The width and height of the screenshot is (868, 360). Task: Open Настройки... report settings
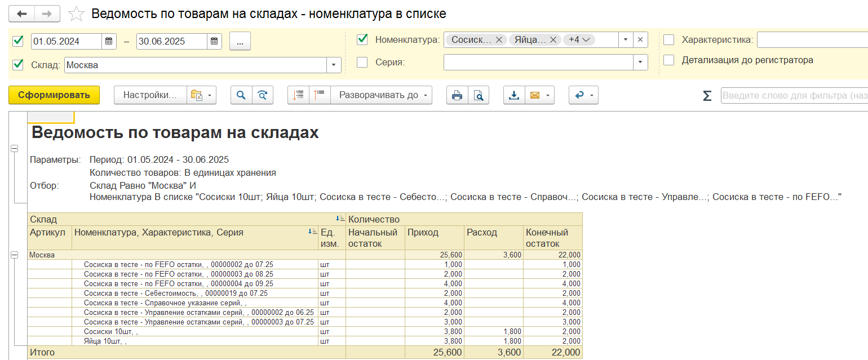point(150,95)
